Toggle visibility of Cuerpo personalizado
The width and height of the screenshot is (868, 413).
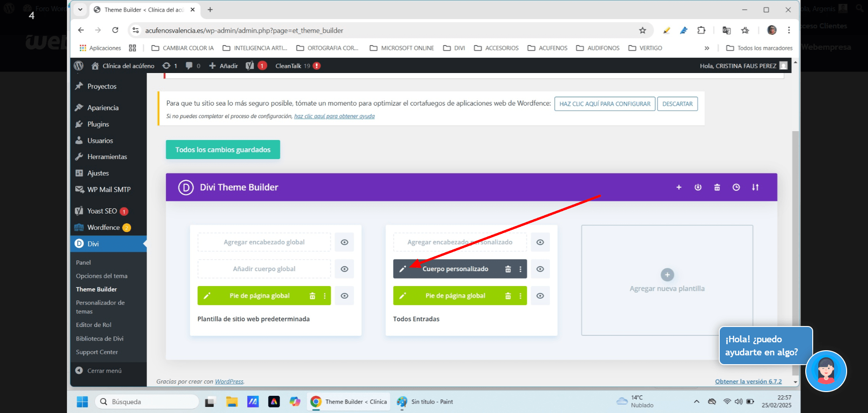pyautogui.click(x=540, y=269)
